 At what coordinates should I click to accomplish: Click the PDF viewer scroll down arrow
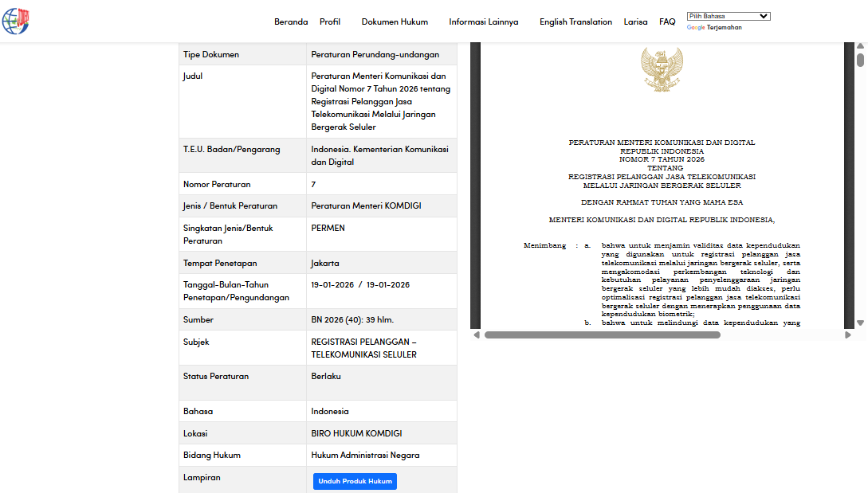pos(860,323)
